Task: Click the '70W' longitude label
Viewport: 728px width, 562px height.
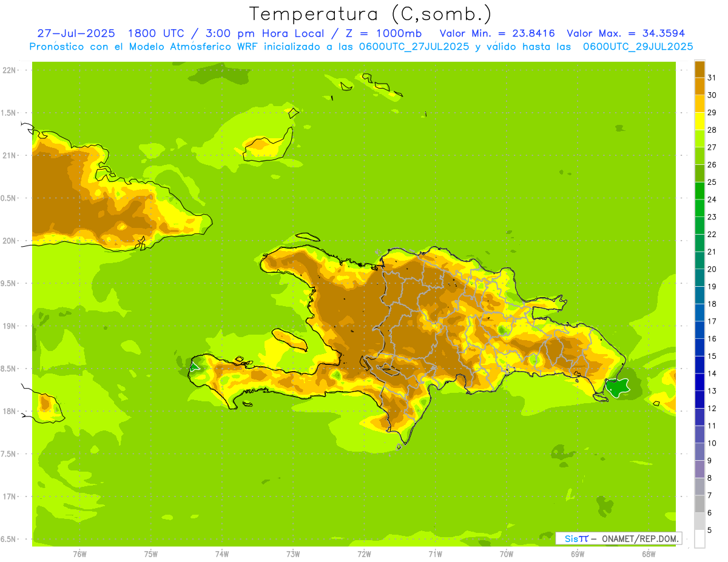Action: [507, 554]
